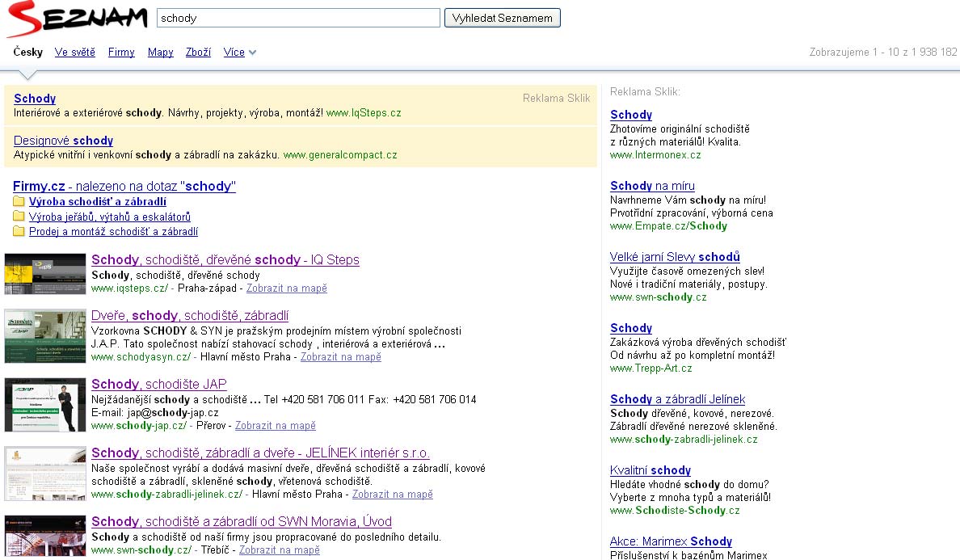This screenshot has height=560, width=960.
Task: Click www.schody-jap.cz/ result URL
Action: (139, 425)
